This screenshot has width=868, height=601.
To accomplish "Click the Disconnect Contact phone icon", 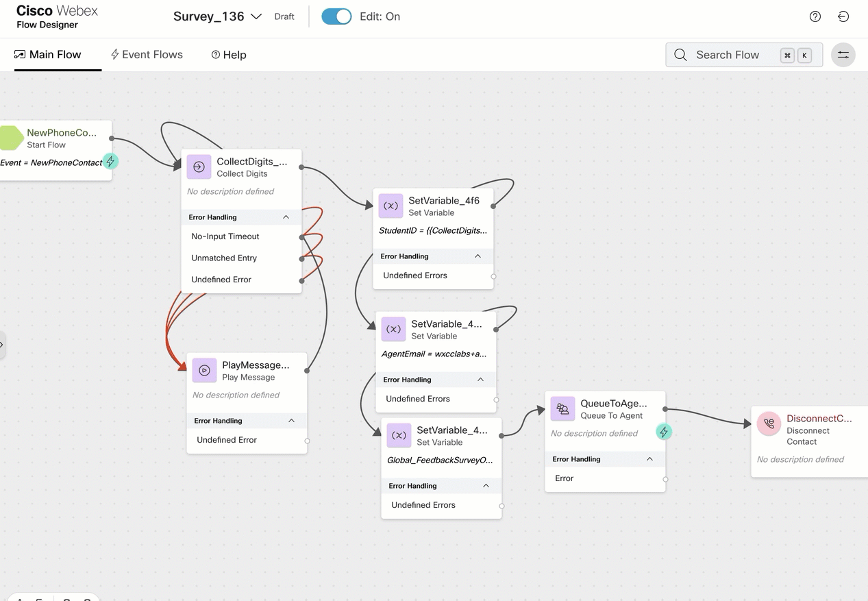I will coord(769,424).
